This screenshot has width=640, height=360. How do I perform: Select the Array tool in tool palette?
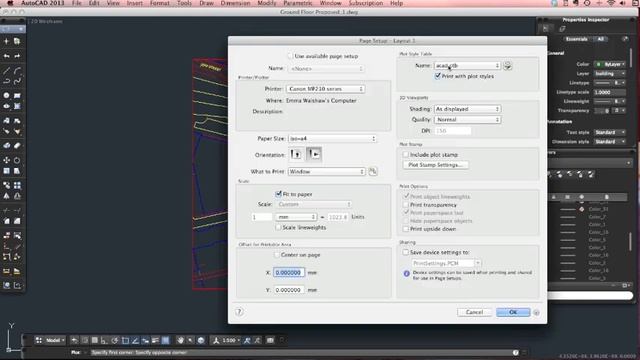[17, 185]
